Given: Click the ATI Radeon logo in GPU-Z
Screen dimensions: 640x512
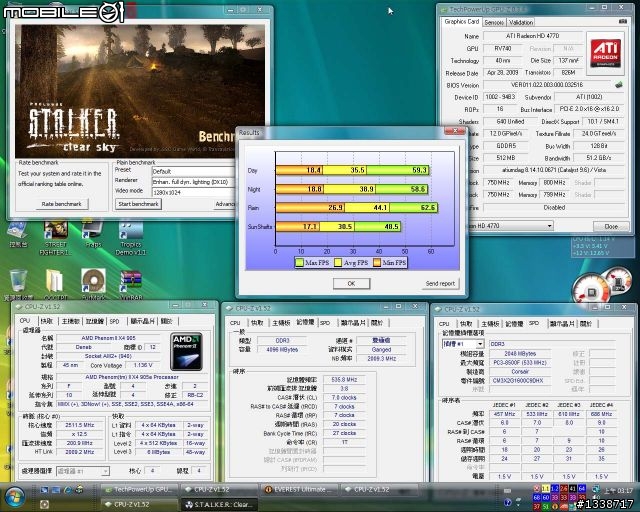Looking at the screenshot, I should pos(605,53).
